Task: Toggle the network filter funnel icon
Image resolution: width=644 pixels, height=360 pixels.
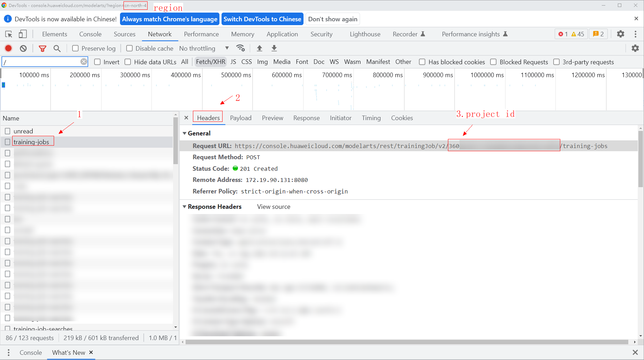Action: [x=43, y=48]
